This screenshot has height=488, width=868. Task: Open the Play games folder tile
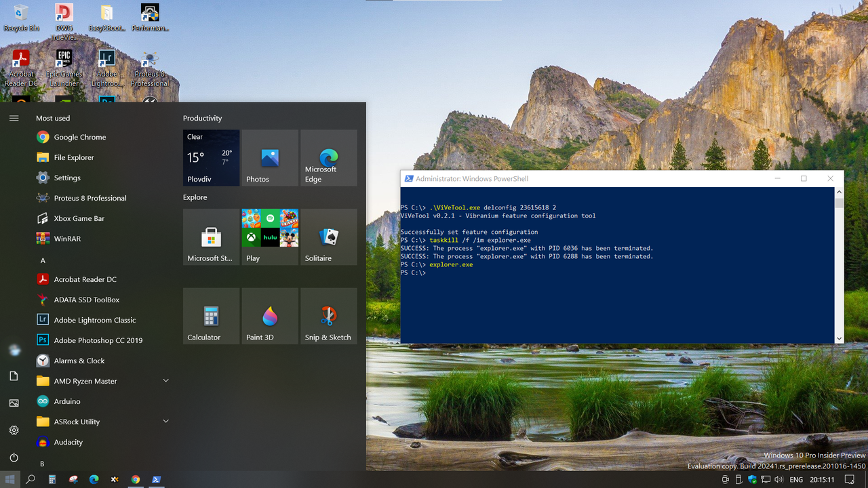pos(270,237)
